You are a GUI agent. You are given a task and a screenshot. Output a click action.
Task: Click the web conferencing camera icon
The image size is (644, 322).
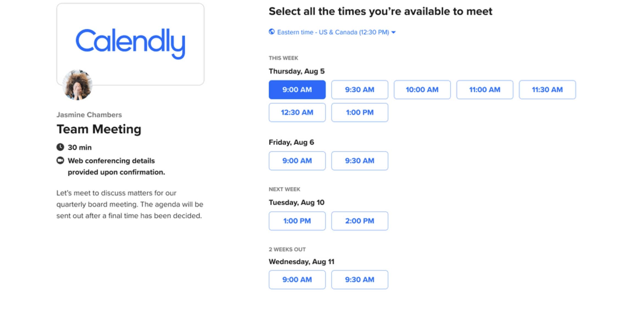(60, 160)
